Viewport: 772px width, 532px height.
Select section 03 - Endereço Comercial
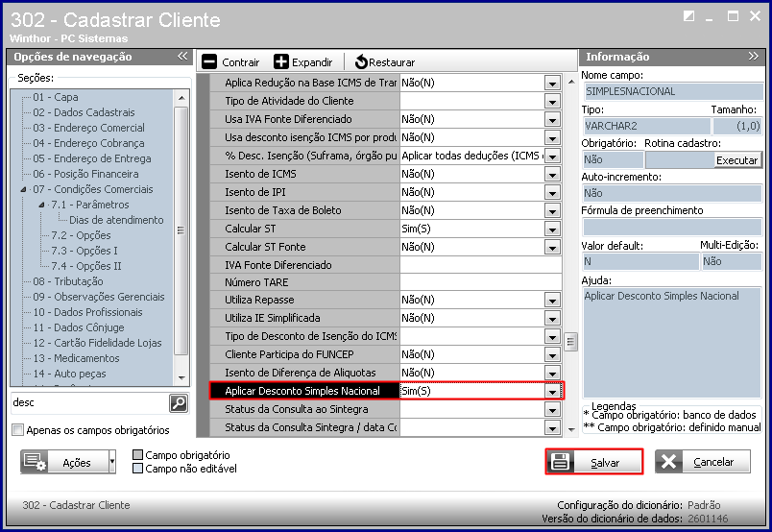click(88, 128)
